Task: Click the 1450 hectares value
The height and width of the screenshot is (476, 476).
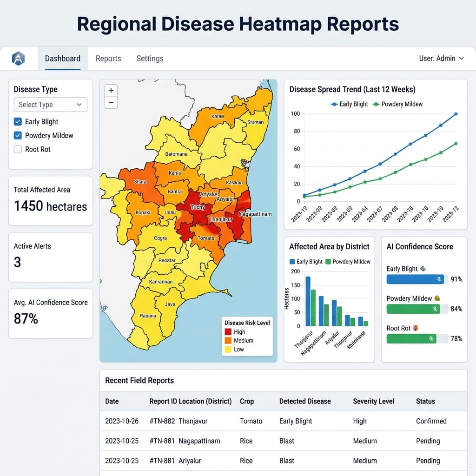Action: coord(50,206)
